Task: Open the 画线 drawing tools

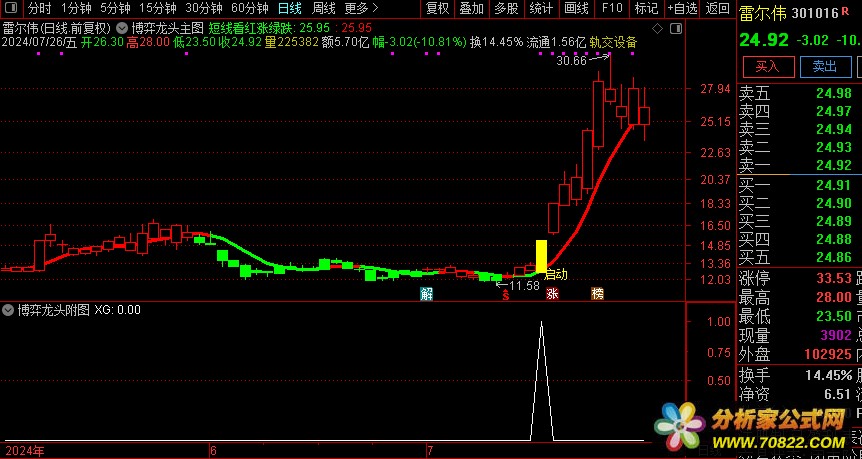Action: click(x=577, y=8)
